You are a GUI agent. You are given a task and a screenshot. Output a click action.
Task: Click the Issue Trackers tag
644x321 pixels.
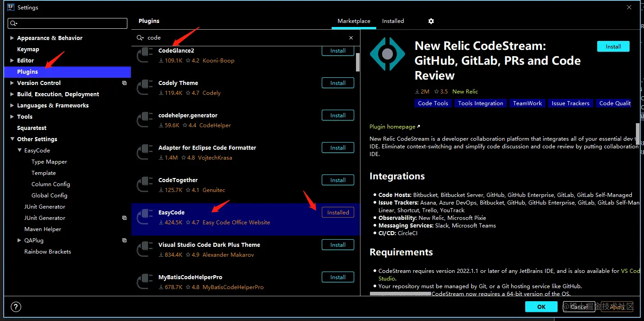pyautogui.click(x=571, y=103)
